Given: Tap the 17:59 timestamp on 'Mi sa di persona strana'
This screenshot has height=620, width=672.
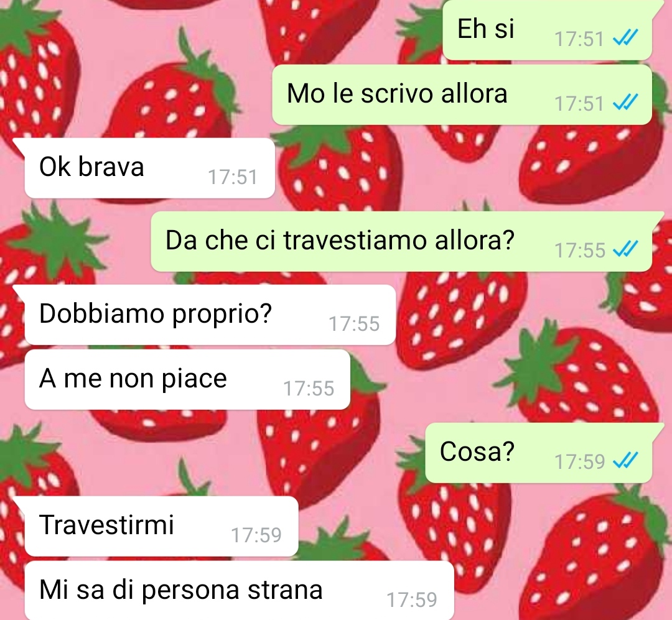Looking at the screenshot, I should pyautogui.click(x=412, y=599).
